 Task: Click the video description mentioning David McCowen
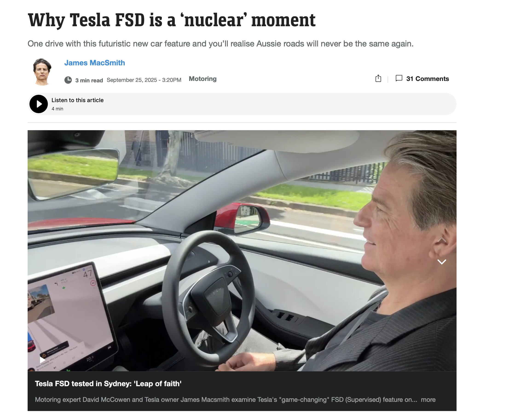226,400
